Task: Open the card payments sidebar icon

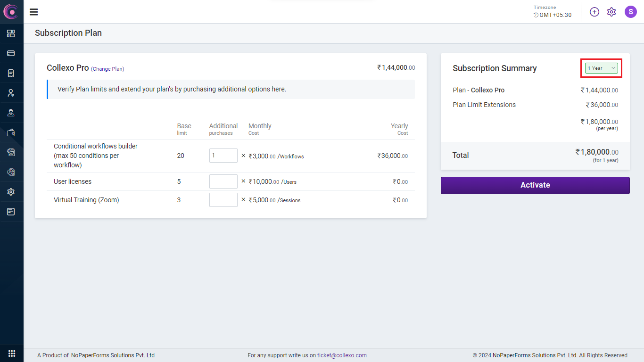Action: coord(11,53)
